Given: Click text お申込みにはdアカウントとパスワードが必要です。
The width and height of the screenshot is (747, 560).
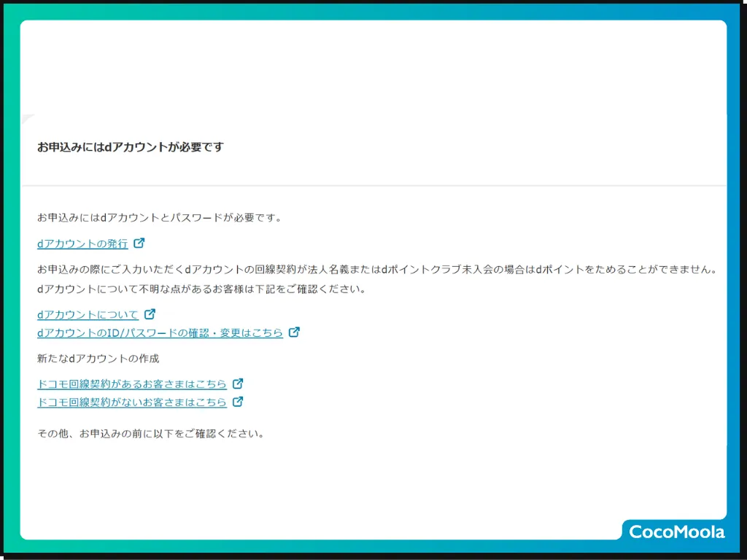Looking at the screenshot, I should click(x=160, y=217).
